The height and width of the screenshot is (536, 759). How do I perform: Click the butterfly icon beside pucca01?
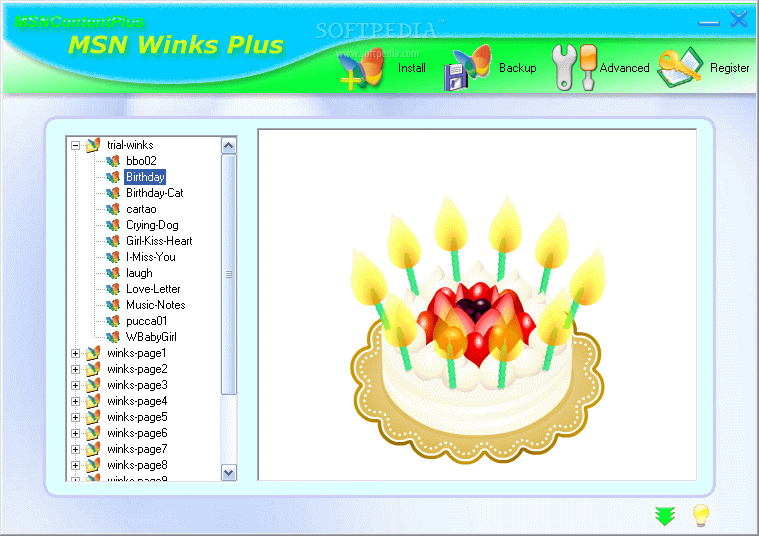tap(113, 321)
